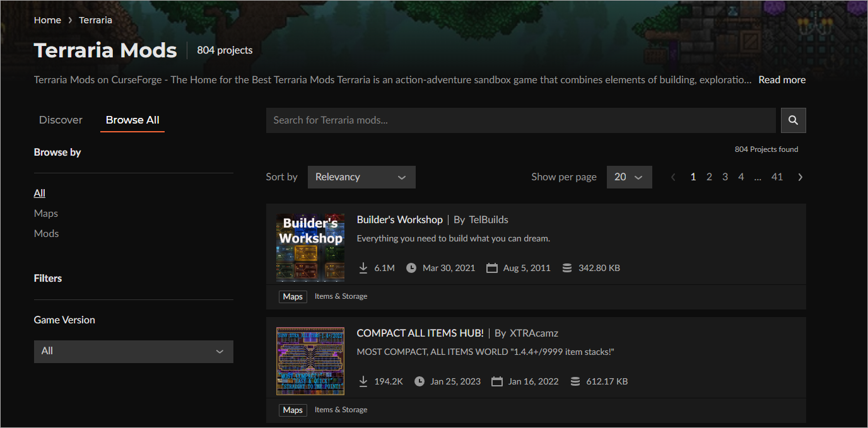Go to results page 3
The width and height of the screenshot is (868, 428).
[x=725, y=177]
